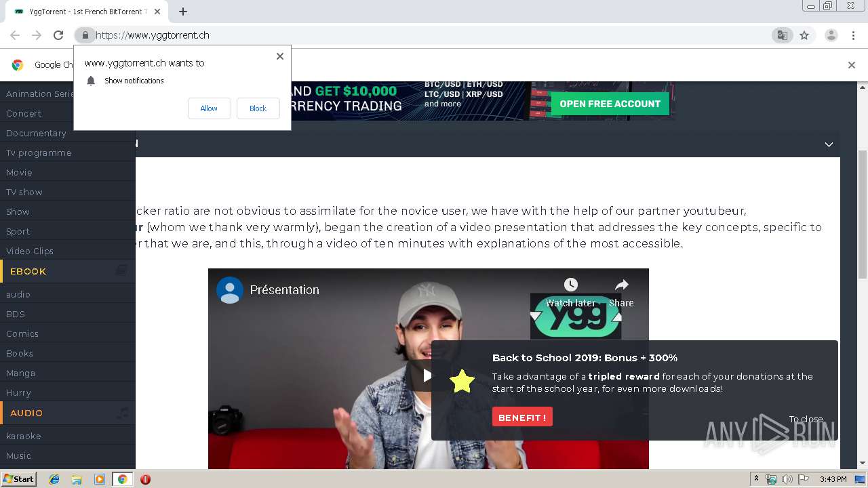Dismiss the bonus popup with To close
The width and height of the screenshot is (868, 488).
[x=806, y=419]
